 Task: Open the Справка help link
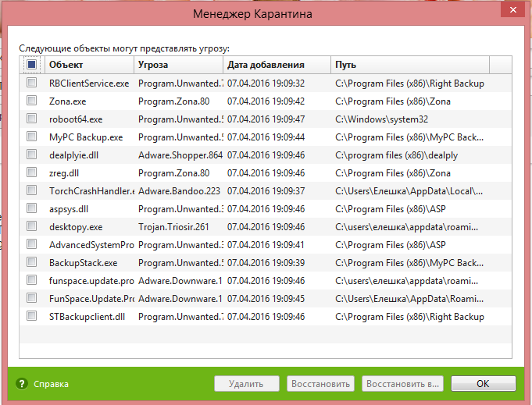[x=51, y=384]
